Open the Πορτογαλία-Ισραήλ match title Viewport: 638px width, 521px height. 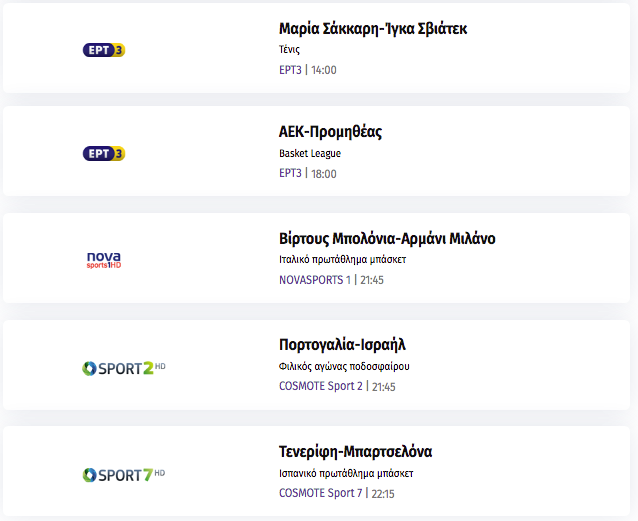[342, 345]
